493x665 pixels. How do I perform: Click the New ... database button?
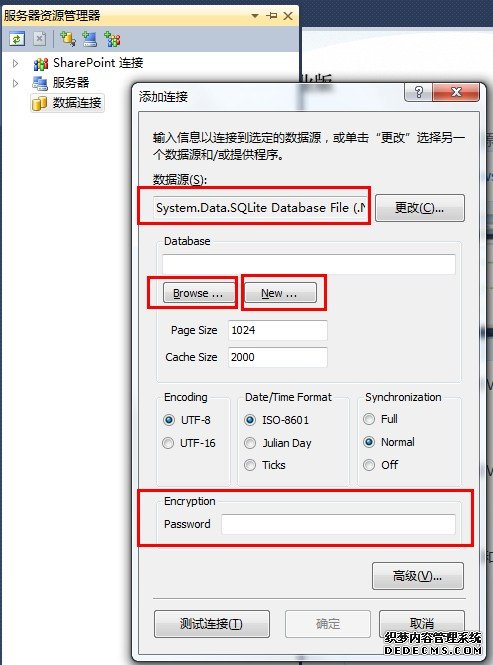click(x=280, y=293)
